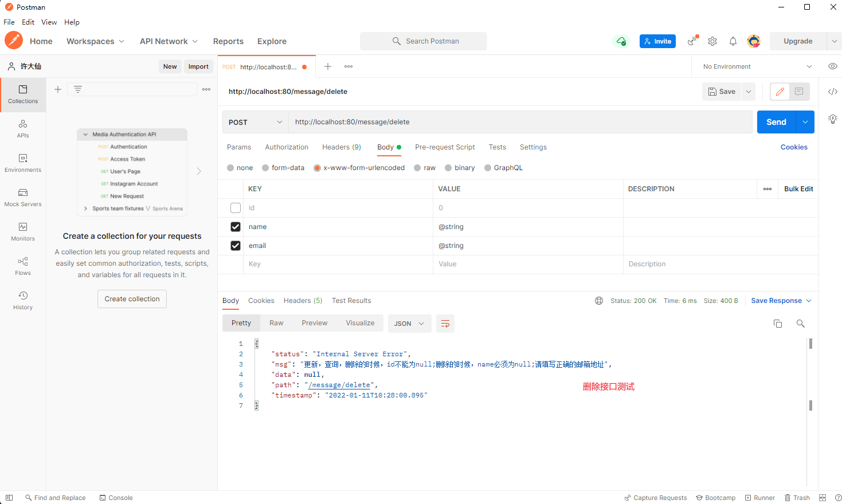This screenshot has height=504, width=842.
Task: Uncheck the email parameter checkbox
Action: coord(236,246)
